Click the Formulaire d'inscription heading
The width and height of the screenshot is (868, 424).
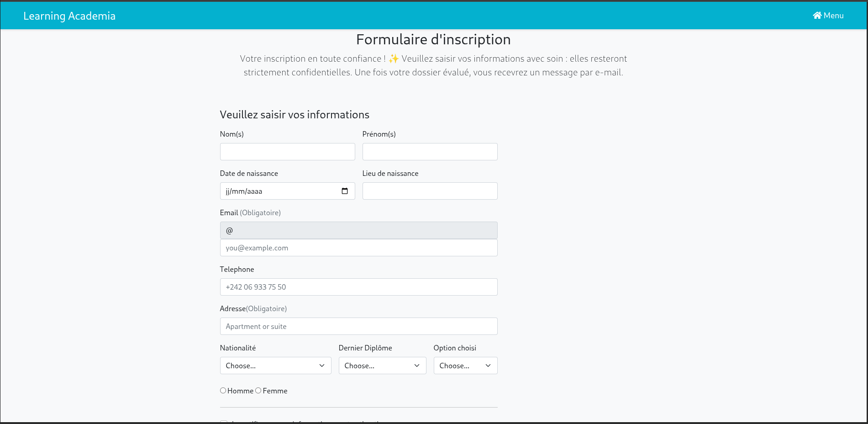coord(433,40)
